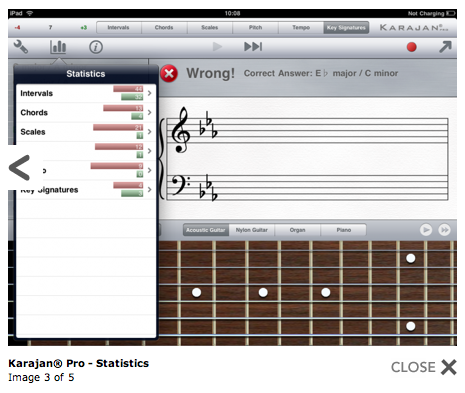Switch the instrument to Piano
Viewport: 465px width, 393px height.
pyautogui.click(x=343, y=230)
